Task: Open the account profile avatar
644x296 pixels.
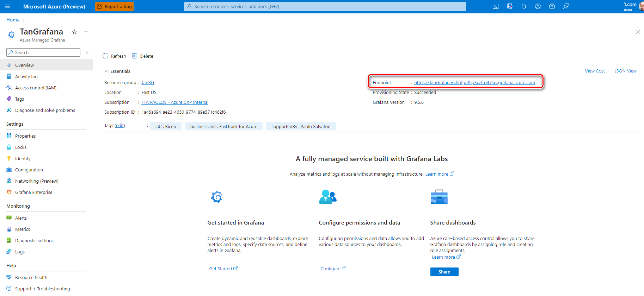Action: (641, 6)
